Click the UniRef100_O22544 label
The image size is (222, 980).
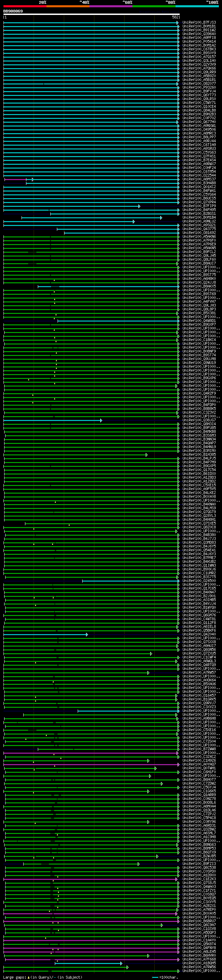(x=199, y=175)
